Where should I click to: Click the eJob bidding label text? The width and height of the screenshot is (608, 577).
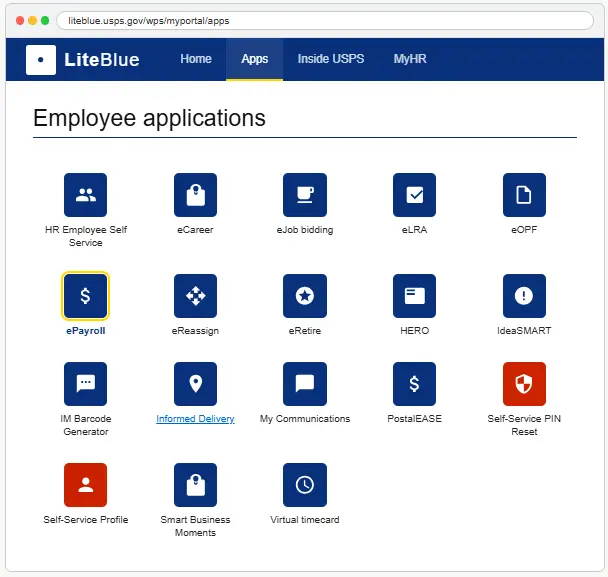[305, 230]
